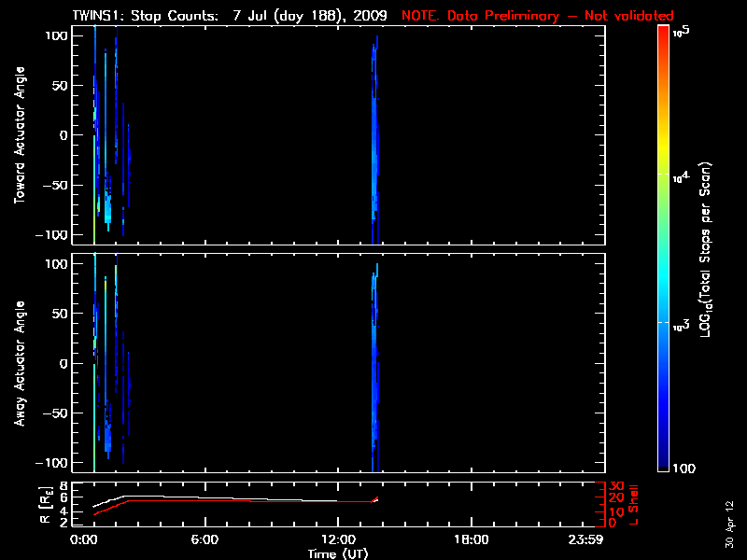Click the 18:00 time axis tick label
This screenshot has width=747, height=560.
coord(471,540)
